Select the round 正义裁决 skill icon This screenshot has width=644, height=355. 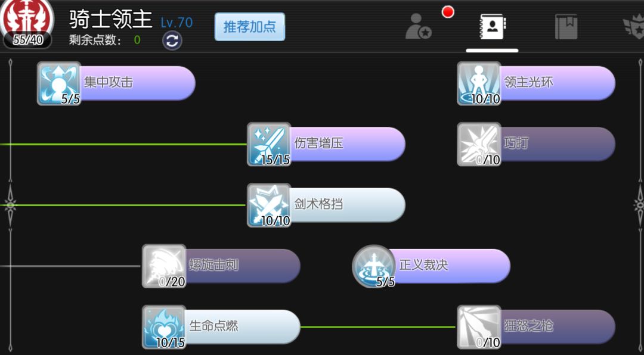click(374, 266)
